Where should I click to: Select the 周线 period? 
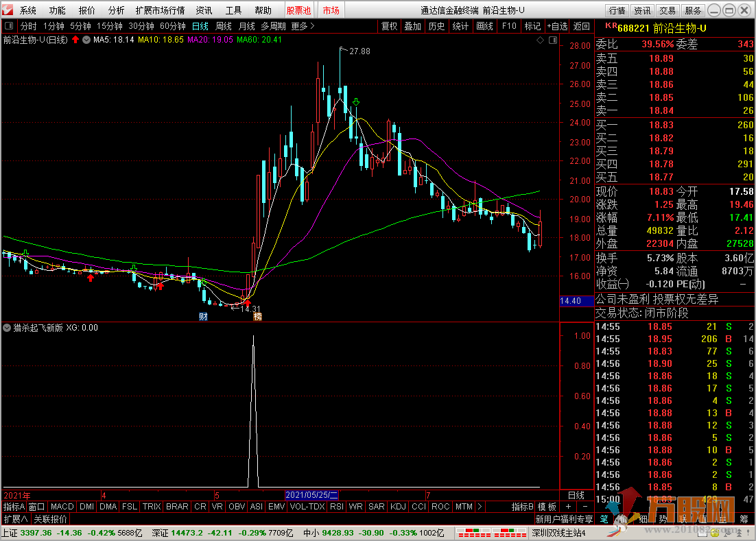coord(224,26)
